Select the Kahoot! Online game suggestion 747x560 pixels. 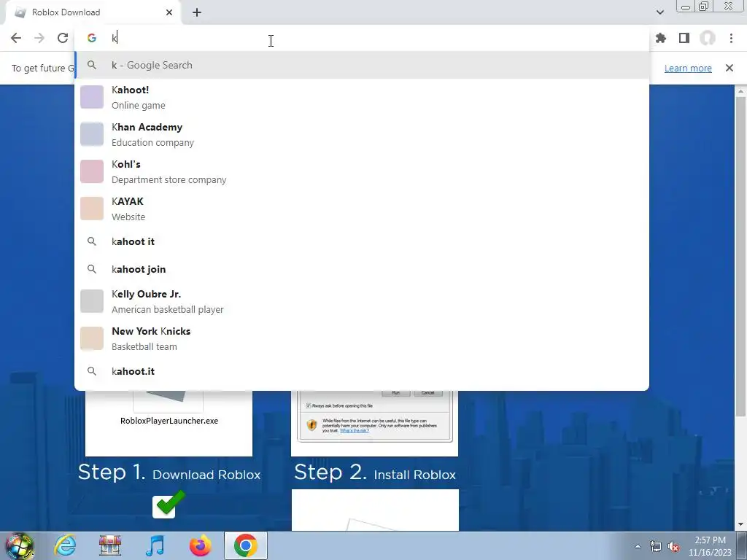pos(362,97)
